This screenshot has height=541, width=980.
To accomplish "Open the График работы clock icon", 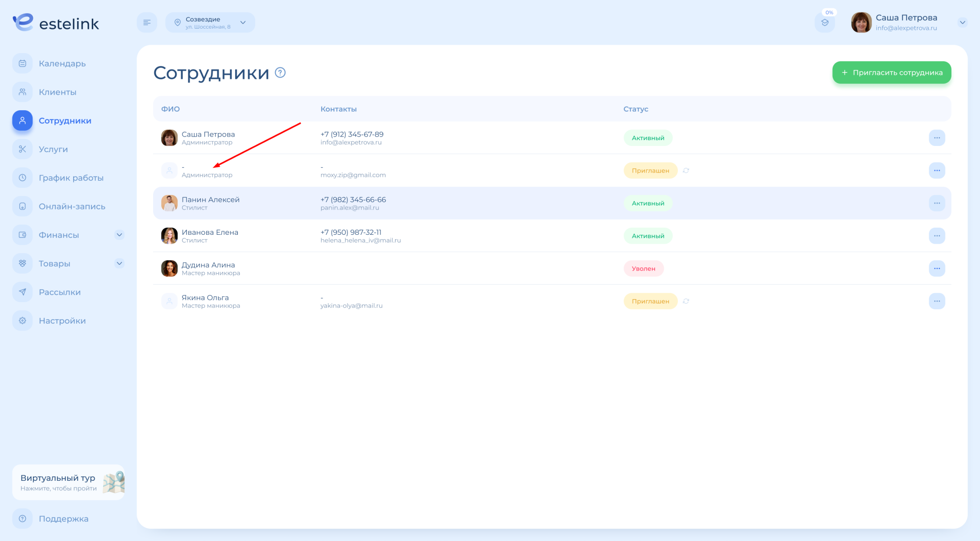I will pos(22,178).
